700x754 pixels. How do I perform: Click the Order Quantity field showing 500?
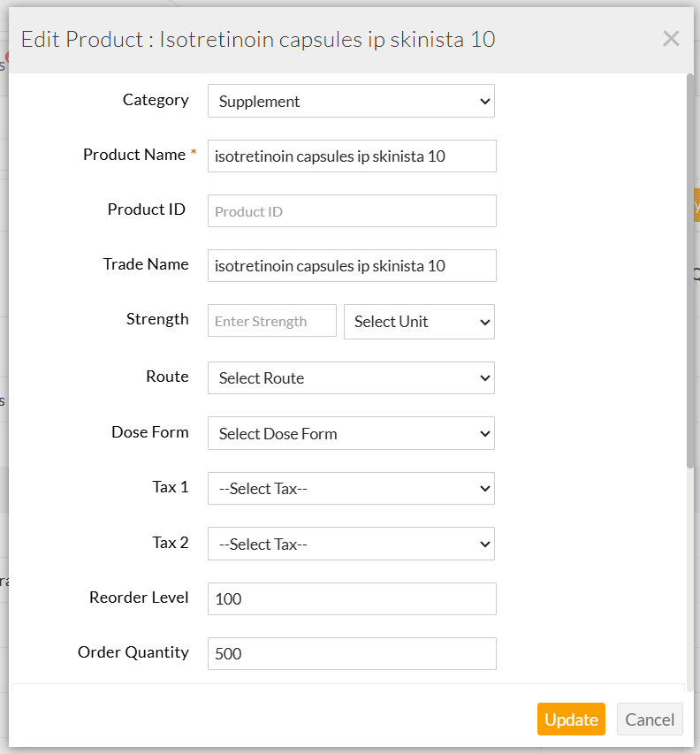(x=351, y=653)
